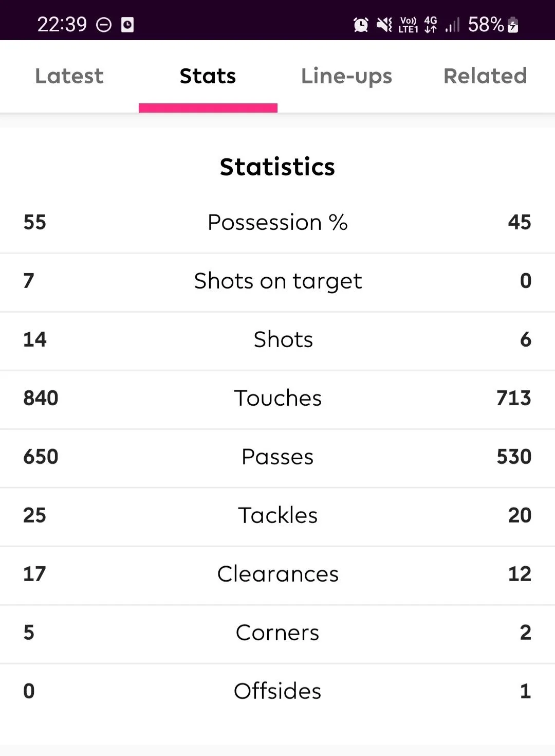This screenshot has width=555, height=756.
Task: Tap the Shots on target label
Action: pos(277,281)
